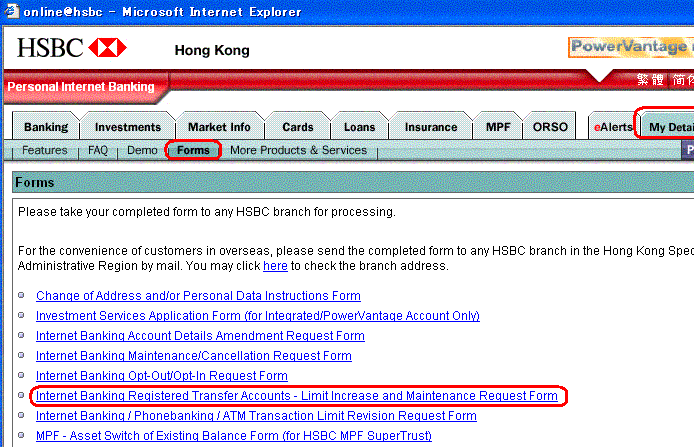Open the ORSO tab
Image resolution: width=694 pixels, height=447 pixels.
coord(550,127)
